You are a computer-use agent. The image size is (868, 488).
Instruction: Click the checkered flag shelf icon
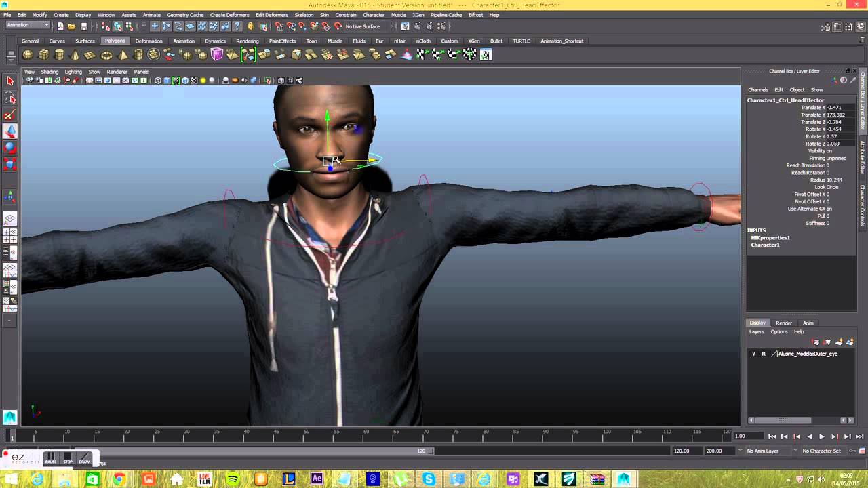tap(421, 55)
